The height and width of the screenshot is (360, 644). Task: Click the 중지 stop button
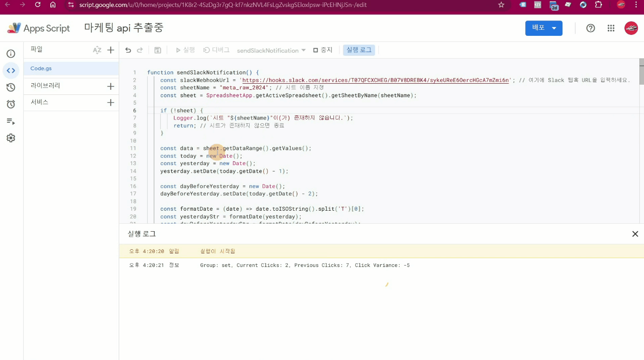tap(323, 50)
